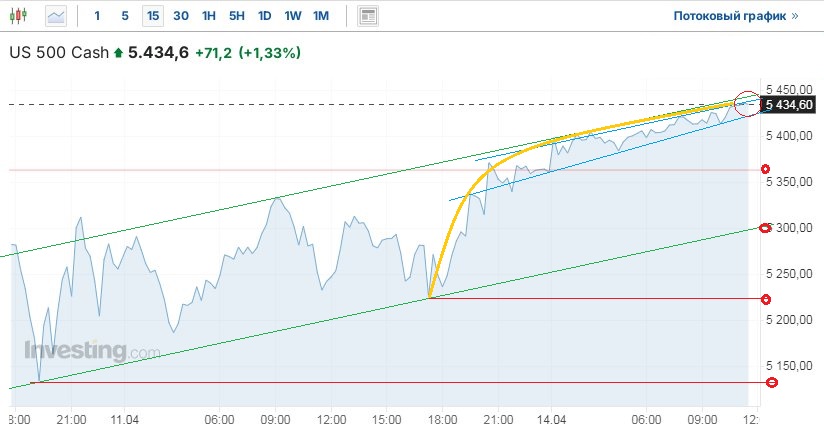Switch to the 1H timeframe
This screenshot has width=824, height=429.
[208, 16]
